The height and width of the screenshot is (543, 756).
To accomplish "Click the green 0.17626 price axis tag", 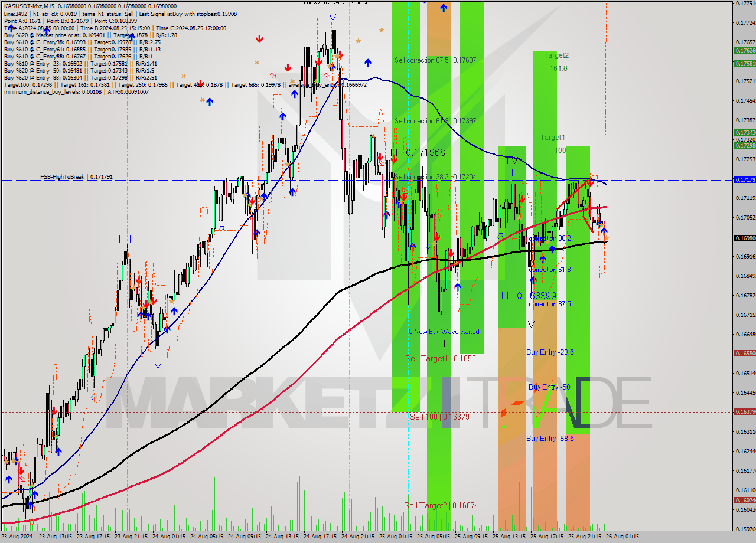I will tap(744, 51).
